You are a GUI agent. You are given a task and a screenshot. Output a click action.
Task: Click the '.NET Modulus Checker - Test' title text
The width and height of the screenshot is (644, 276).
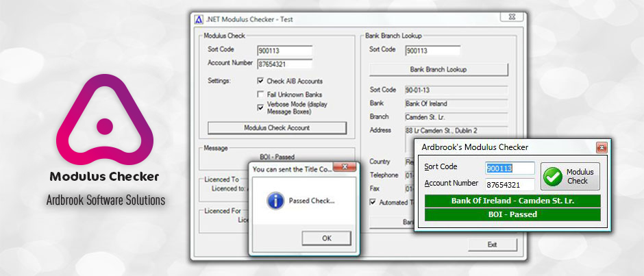(x=249, y=19)
